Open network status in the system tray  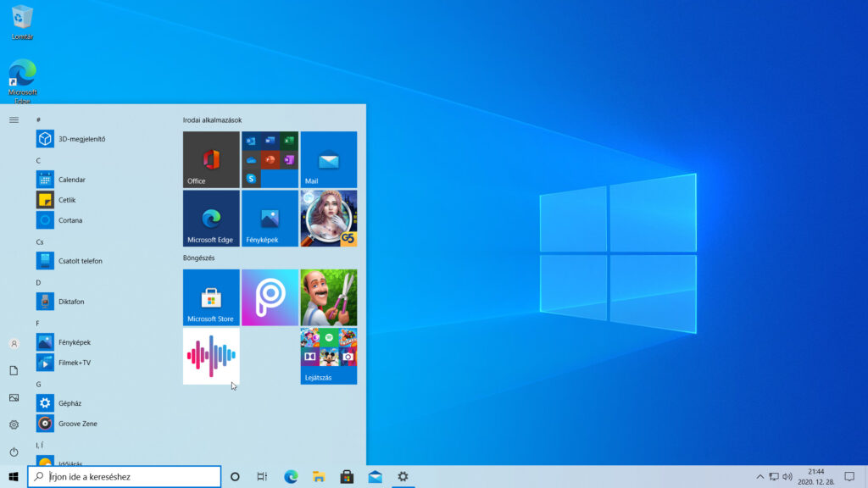774,476
